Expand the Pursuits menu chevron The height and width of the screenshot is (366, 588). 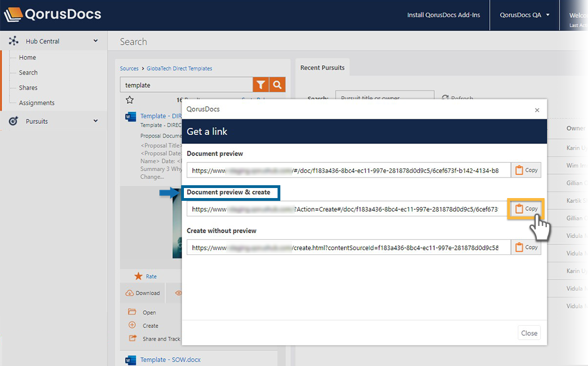(96, 121)
